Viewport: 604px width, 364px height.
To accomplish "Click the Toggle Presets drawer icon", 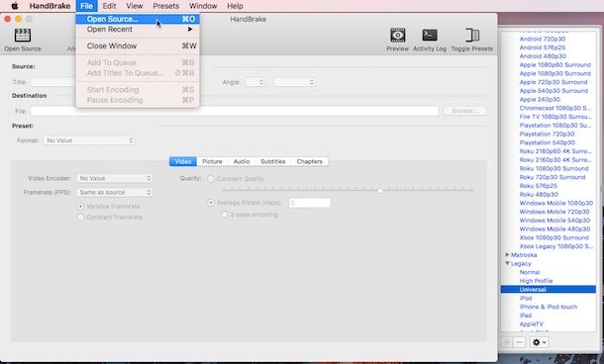I will [x=472, y=35].
